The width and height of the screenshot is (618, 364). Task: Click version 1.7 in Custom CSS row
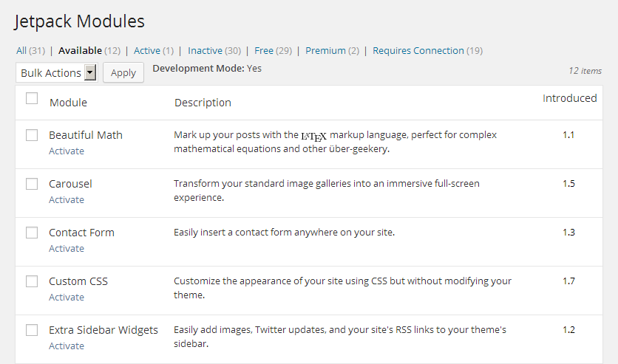[x=568, y=281]
